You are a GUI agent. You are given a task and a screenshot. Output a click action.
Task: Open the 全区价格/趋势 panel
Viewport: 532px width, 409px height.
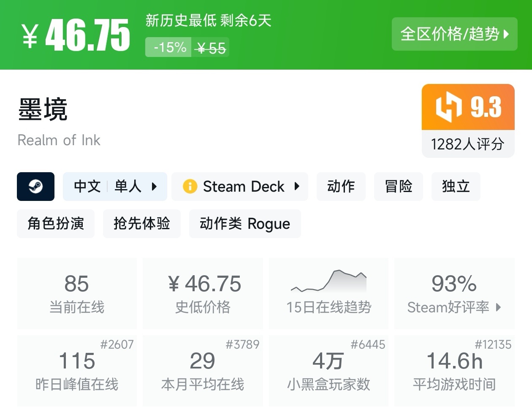point(454,34)
